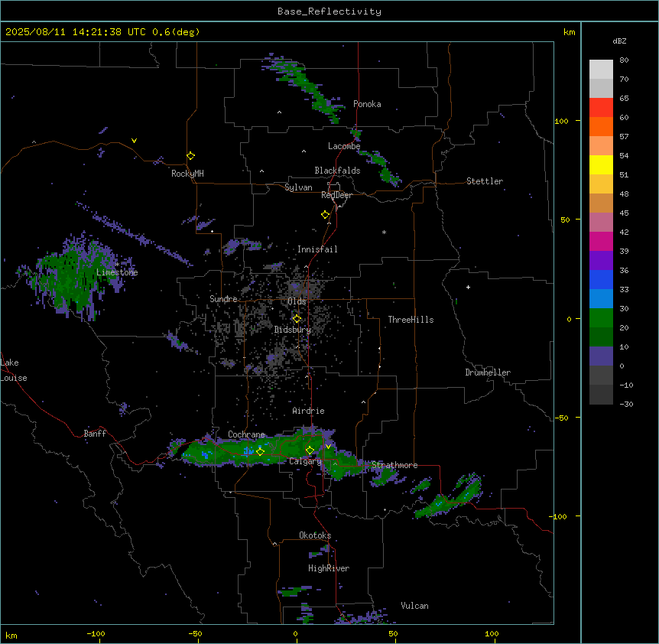Click the Limestone label
The height and width of the screenshot is (644, 659).
tap(117, 272)
